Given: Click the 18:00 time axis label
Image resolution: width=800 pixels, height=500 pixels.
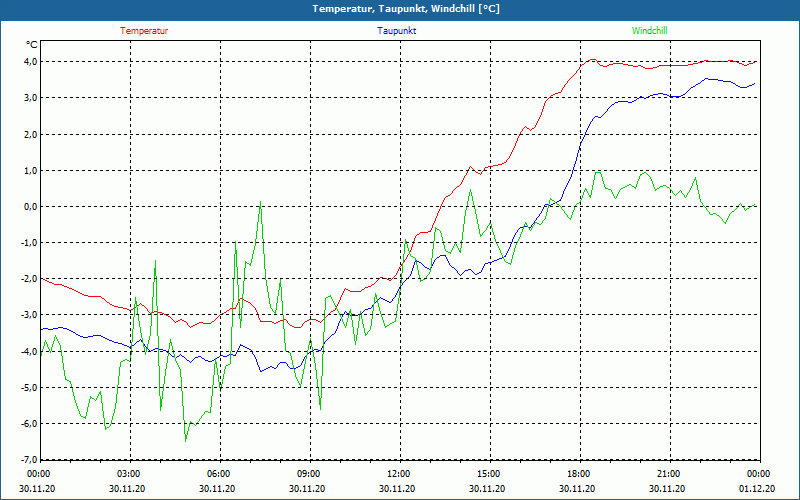Looking at the screenshot, I should pos(580,474).
